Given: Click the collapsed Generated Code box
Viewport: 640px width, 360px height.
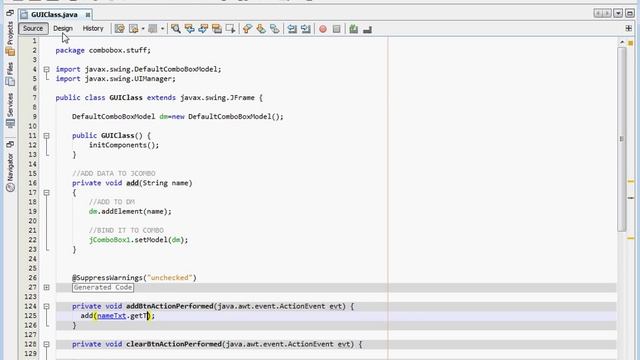Looking at the screenshot, I should (x=103, y=287).
